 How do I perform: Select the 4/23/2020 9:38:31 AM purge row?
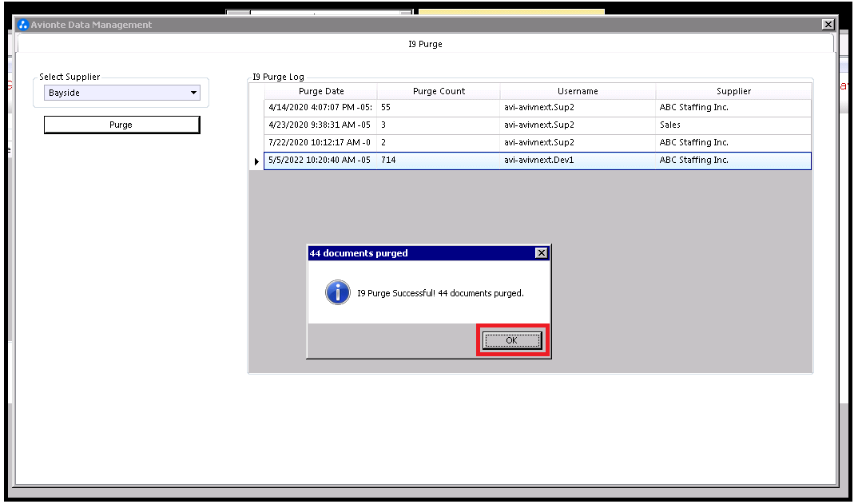coord(538,125)
